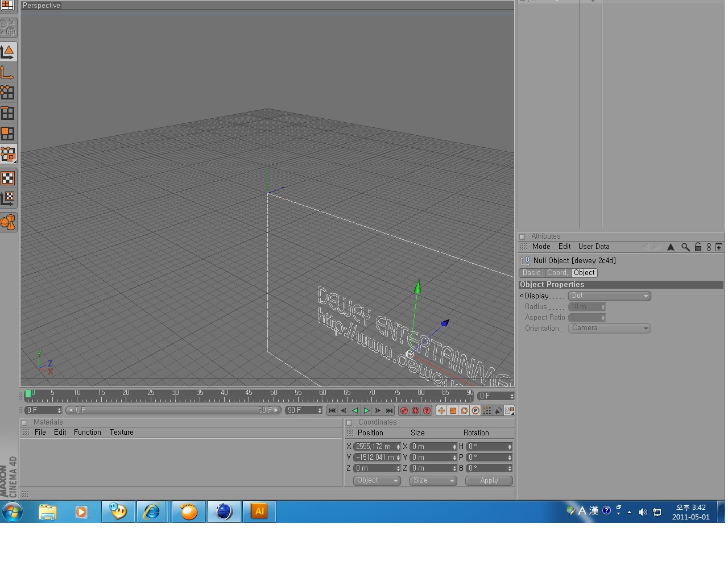Step to previous frame
Image resolution: width=728 pixels, height=582 pixels.
pos(344,410)
